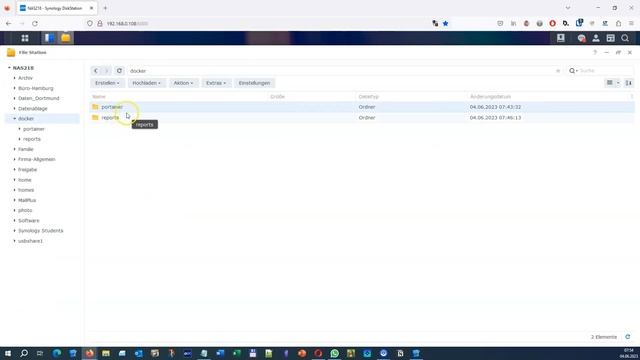
Task: Select Software in the folder tree
Action: [29, 221]
